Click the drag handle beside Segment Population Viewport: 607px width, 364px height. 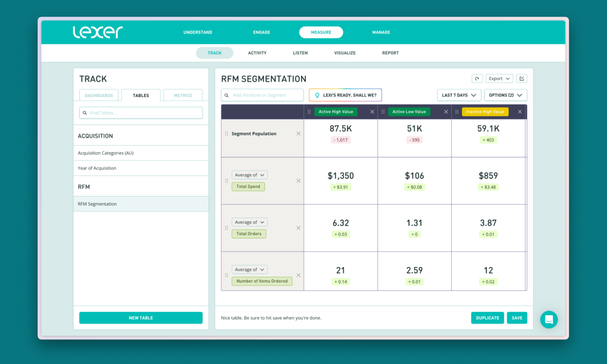pyautogui.click(x=226, y=133)
